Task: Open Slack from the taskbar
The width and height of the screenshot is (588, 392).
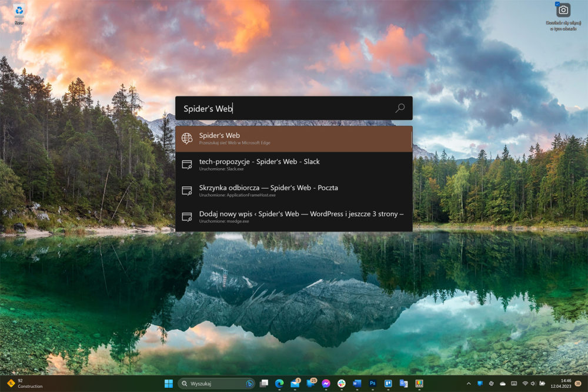Action: pyautogui.click(x=341, y=383)
